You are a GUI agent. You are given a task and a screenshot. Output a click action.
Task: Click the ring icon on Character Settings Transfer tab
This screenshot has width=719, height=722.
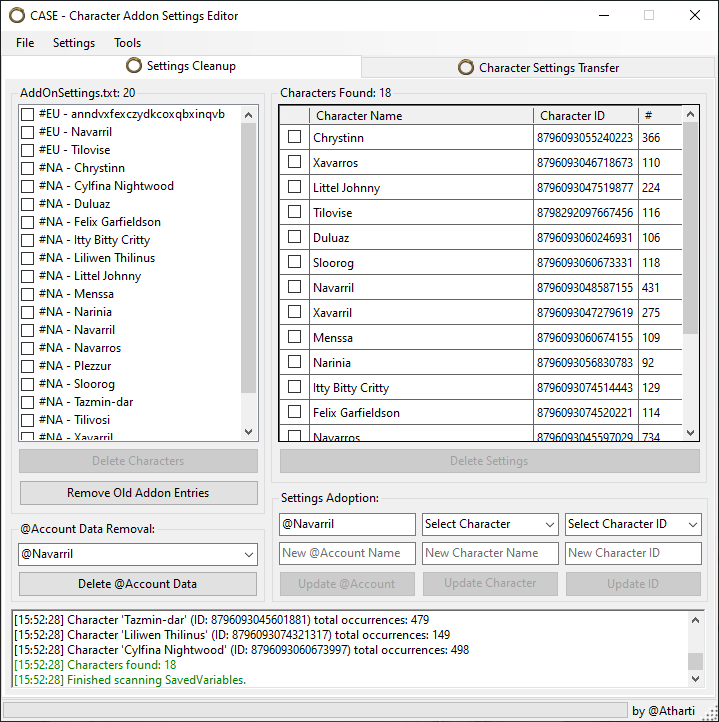click(466, 67)
